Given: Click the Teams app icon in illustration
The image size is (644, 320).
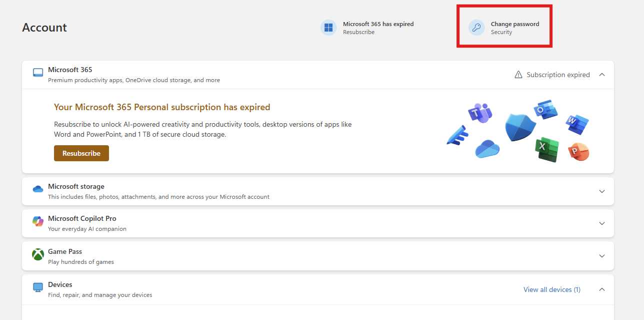Looking at the screenshot, I should [x=480, y=112].
